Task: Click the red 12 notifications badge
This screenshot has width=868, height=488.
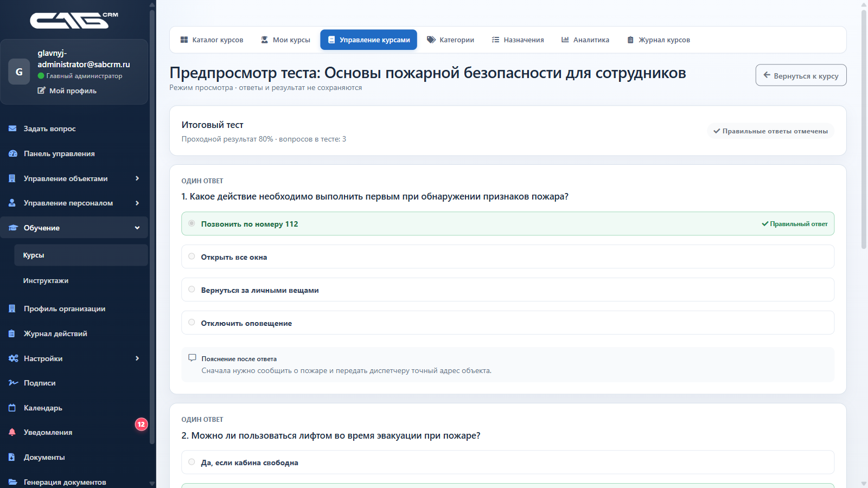Action: (x=141, y=424)
